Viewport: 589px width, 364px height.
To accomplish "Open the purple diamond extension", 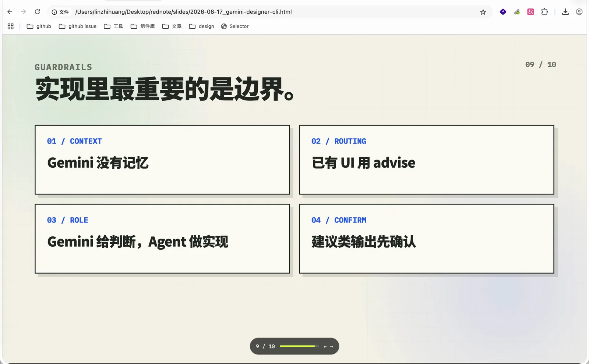I will (x=503, y=12).
